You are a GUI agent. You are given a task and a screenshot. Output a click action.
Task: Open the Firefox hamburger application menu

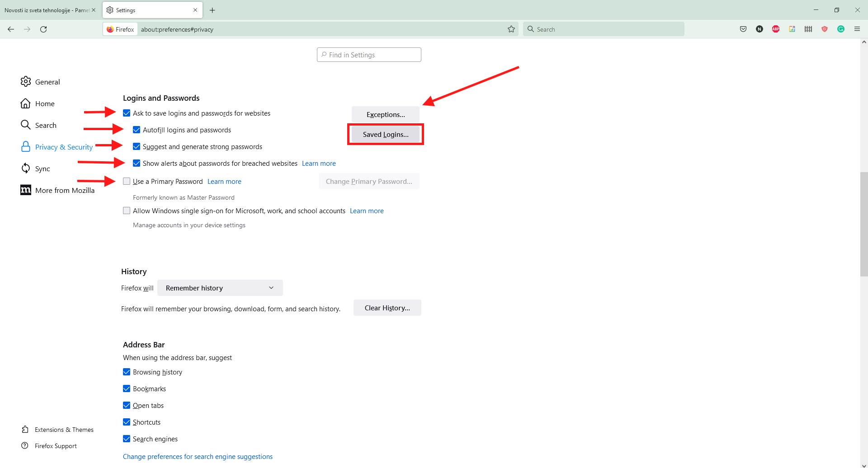pyautogui.click(x=857, y=29)
